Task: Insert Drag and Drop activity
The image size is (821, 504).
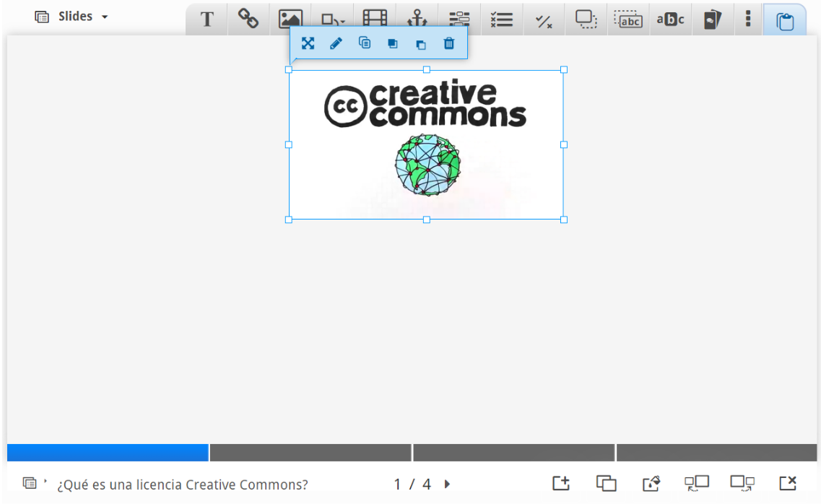Action: point(586,19)
